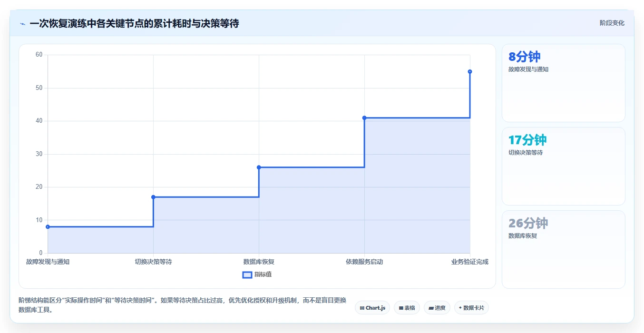
Task: Click the data point at 故障发现与通知
Action: [48, 227]
